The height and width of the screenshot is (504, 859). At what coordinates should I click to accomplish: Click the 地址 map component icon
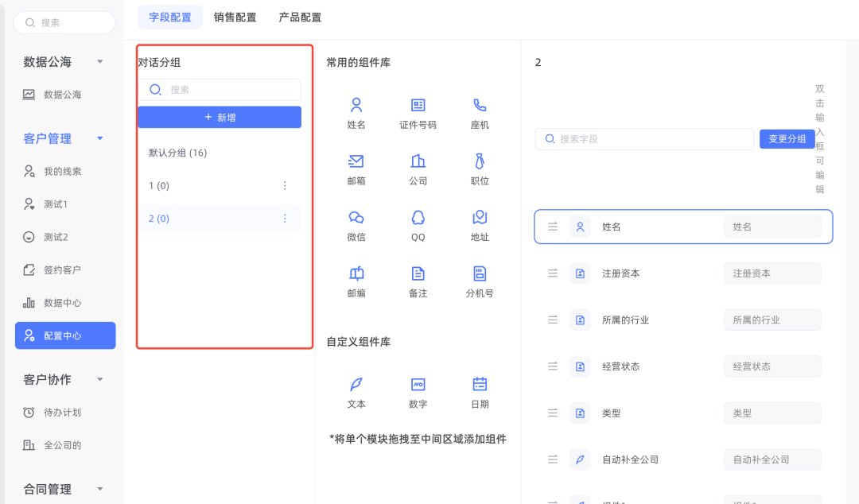480,217
